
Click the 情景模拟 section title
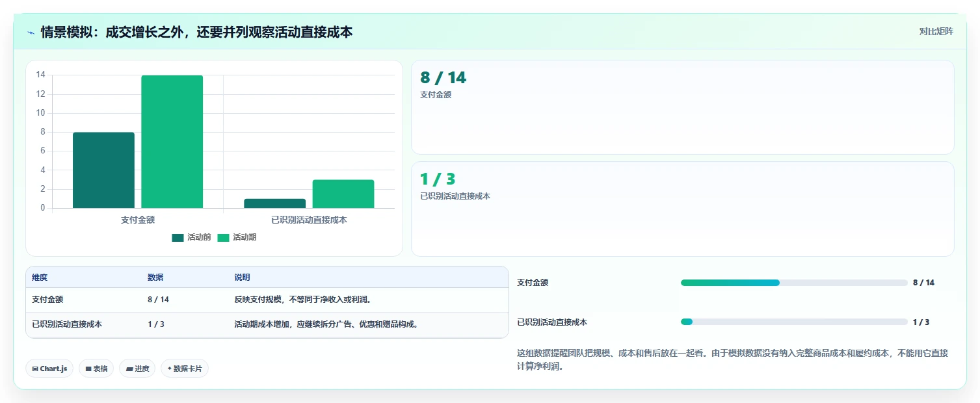coord(196,32)
